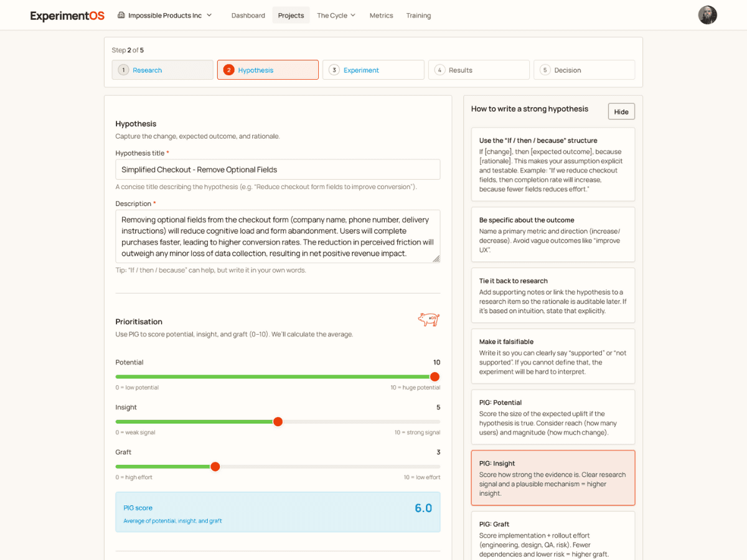
Task: Open the Impossible Products Inc workspace dropdown
Action: click(165, 15)
